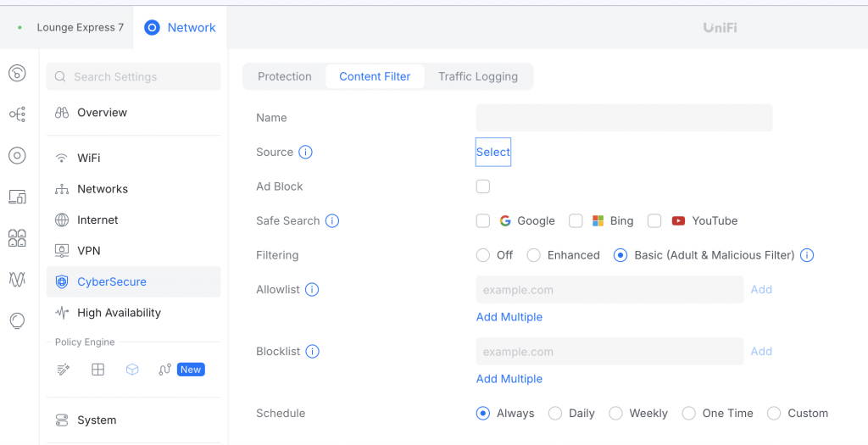The image size is (868, 445).
Task: Set Schedule to Daily
Action: (555, 414)
